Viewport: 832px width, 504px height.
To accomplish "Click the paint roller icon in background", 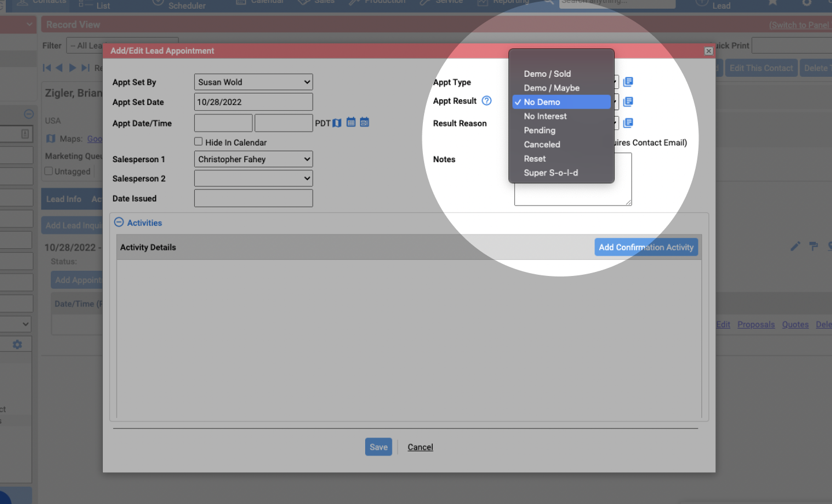I will 814,247.
